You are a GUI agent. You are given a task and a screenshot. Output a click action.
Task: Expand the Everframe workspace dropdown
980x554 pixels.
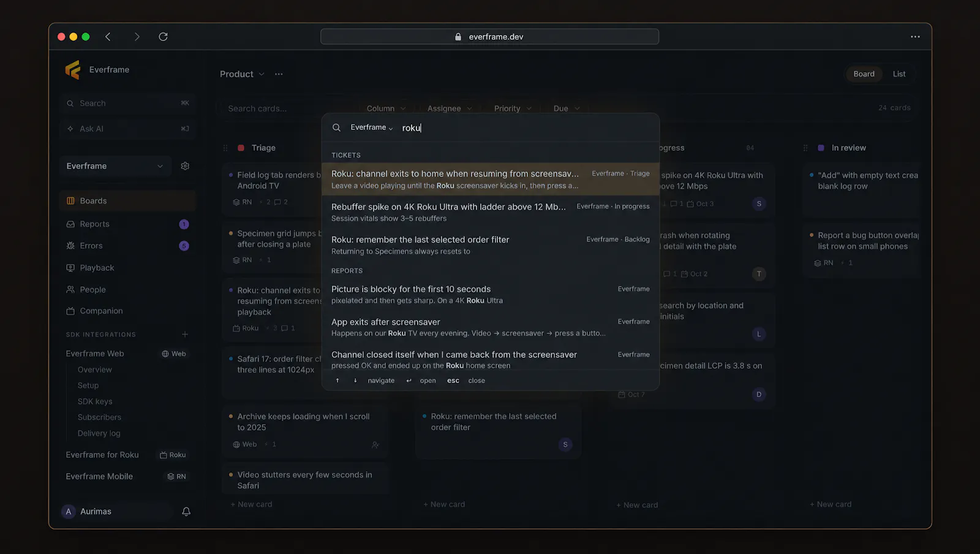click(116, 166)
